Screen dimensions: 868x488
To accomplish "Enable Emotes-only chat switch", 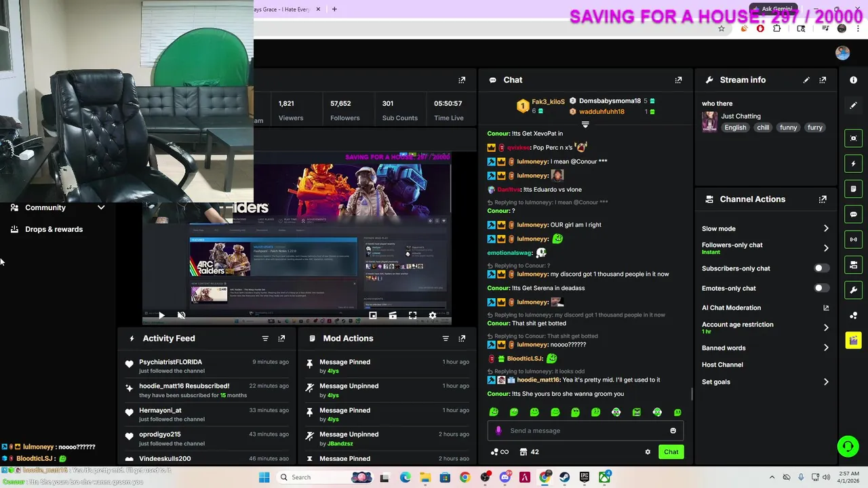I will [x=821, y=288].
